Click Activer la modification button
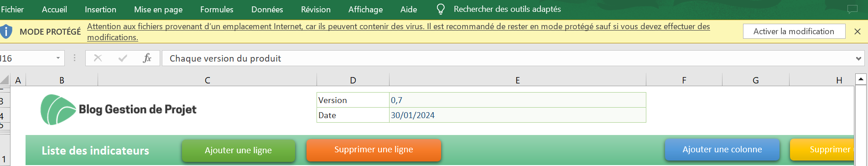Screen dimensions: 868x166 click(x=794, y=31)
